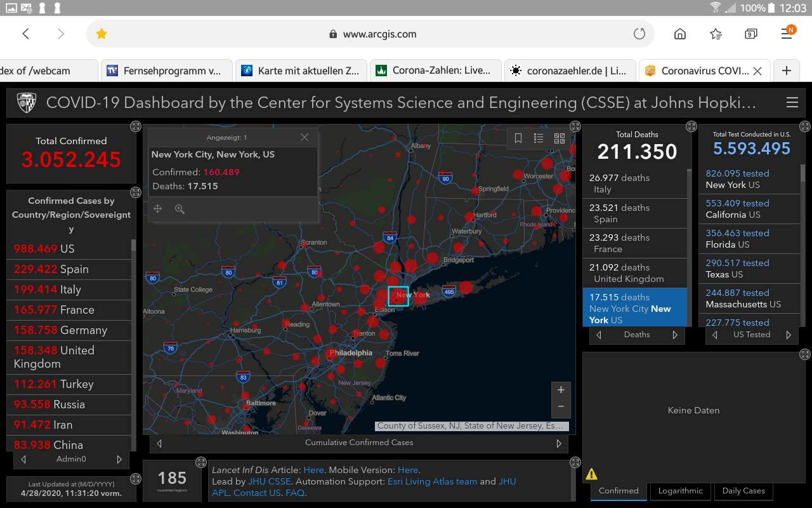Open the FAQ link
The height and width of the screenshot is (508, 812).
point(295,493)
